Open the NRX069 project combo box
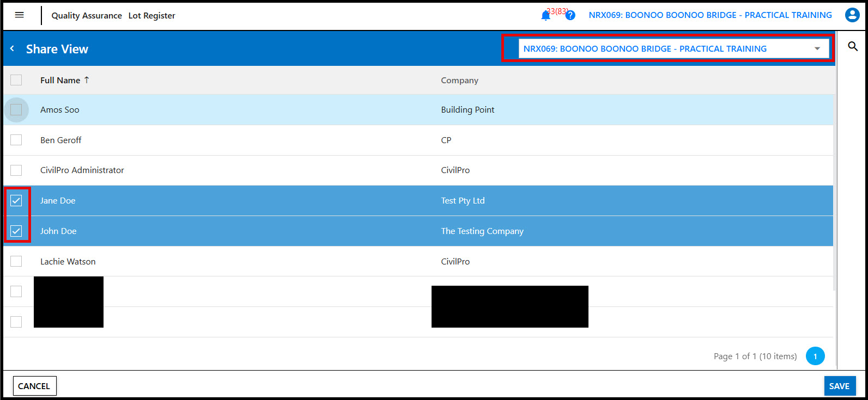 click(x=665, y=49)
